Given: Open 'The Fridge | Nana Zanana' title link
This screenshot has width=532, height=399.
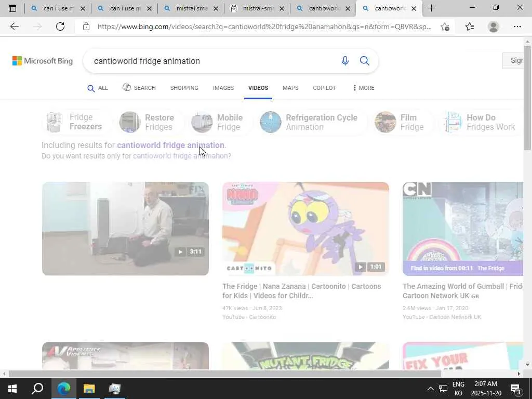Looking at the screenshot, I should [x=302, y=291].
